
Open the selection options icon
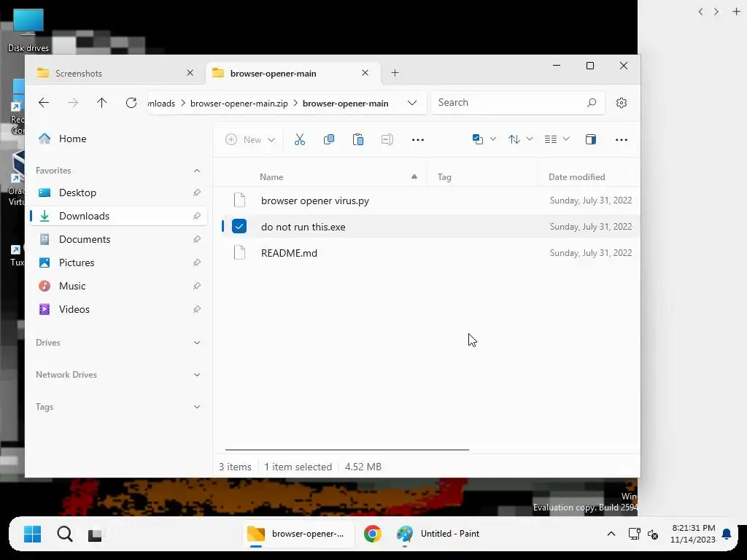(x=478, y=139)
